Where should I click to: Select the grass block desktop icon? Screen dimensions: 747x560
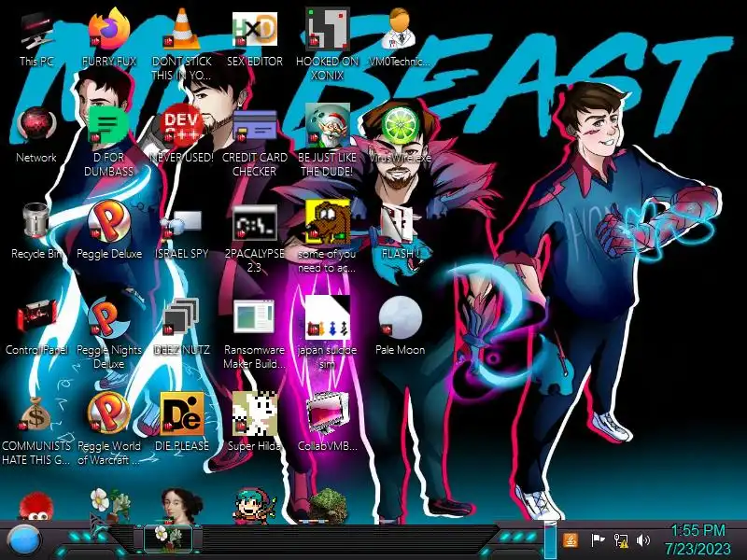pyautogui.click(x=328, y=507)
